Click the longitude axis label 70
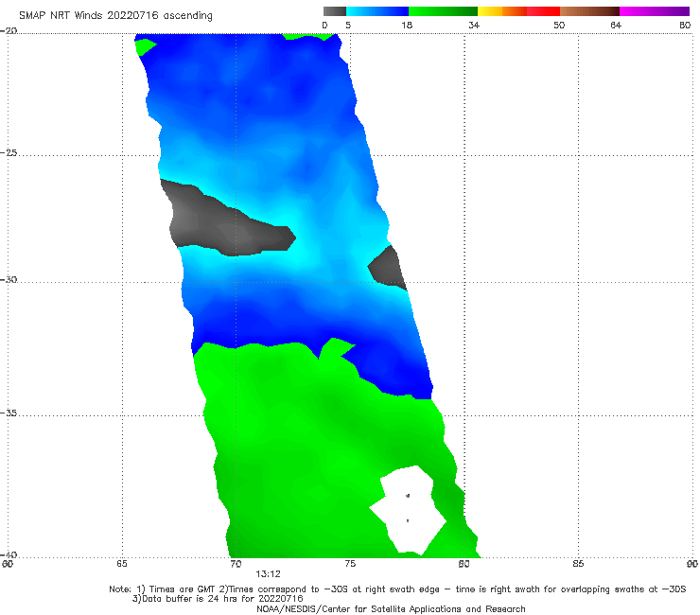Image resolution: width=700 pixels, height=615 pixels. click(236, 564)
